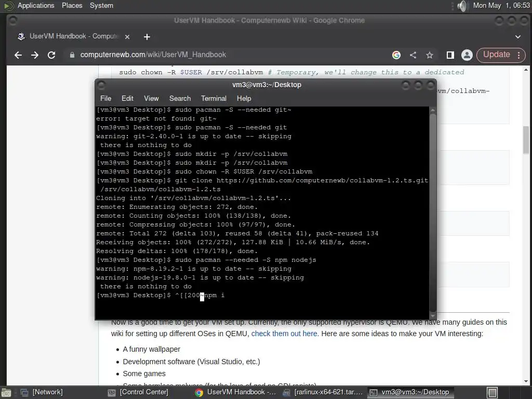Click the 'npm i' prompt line in terminal
The width and height of the screenshot is (532, 399).
pos(161,295)
